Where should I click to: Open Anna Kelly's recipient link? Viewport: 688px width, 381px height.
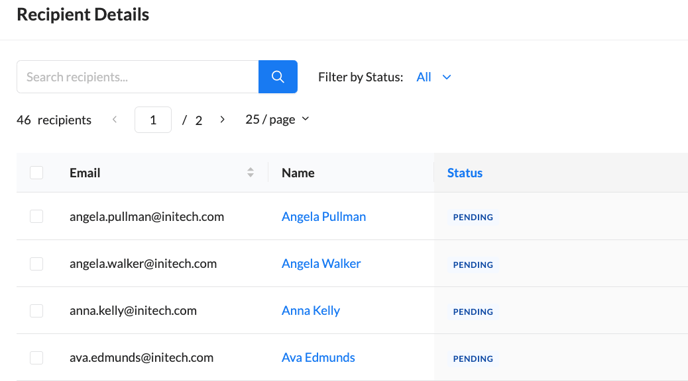[x=311, y=310]
